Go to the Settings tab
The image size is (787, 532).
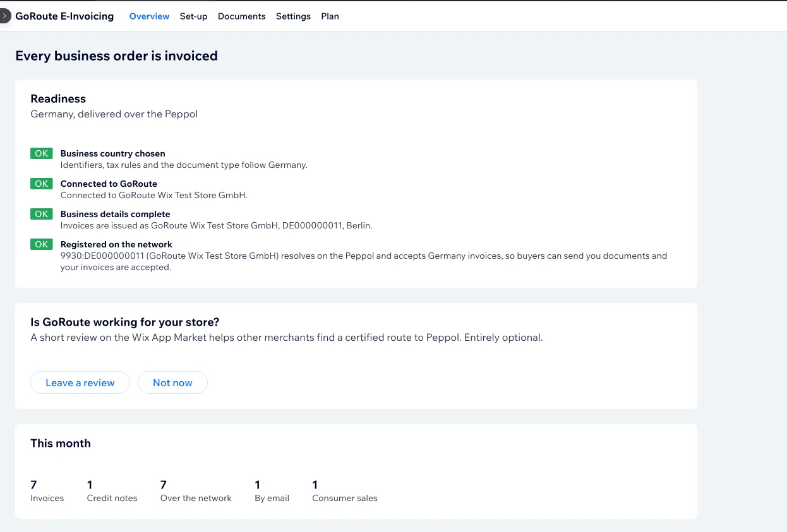pos(293,16)
